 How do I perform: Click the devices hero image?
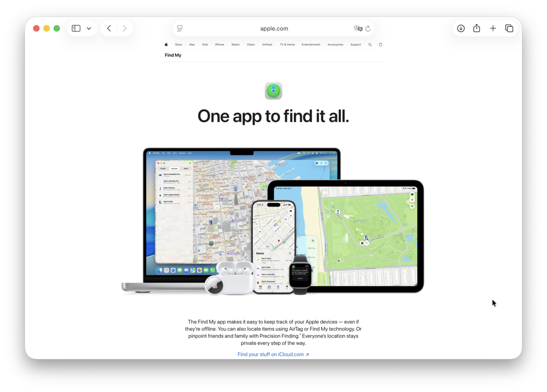[273, 221]
